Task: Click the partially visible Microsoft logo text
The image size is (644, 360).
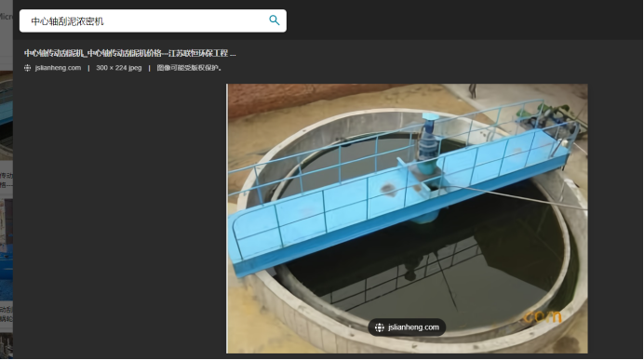Action: [x=7, y=17]
